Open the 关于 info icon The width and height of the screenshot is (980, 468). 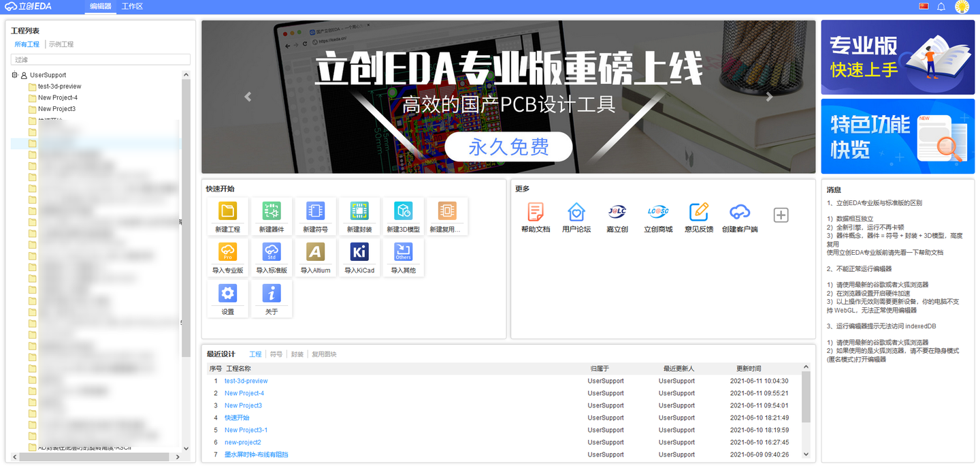pyautogui.click(x=272, y=293)
